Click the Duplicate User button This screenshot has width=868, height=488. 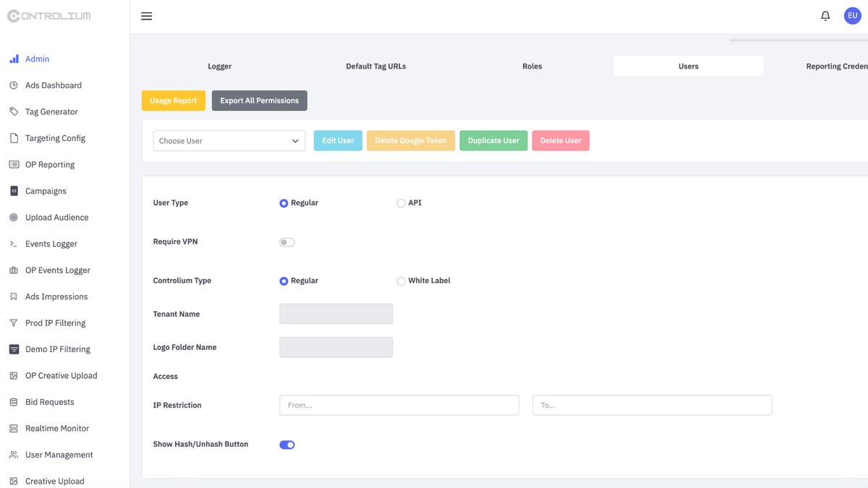pos(493,140)
